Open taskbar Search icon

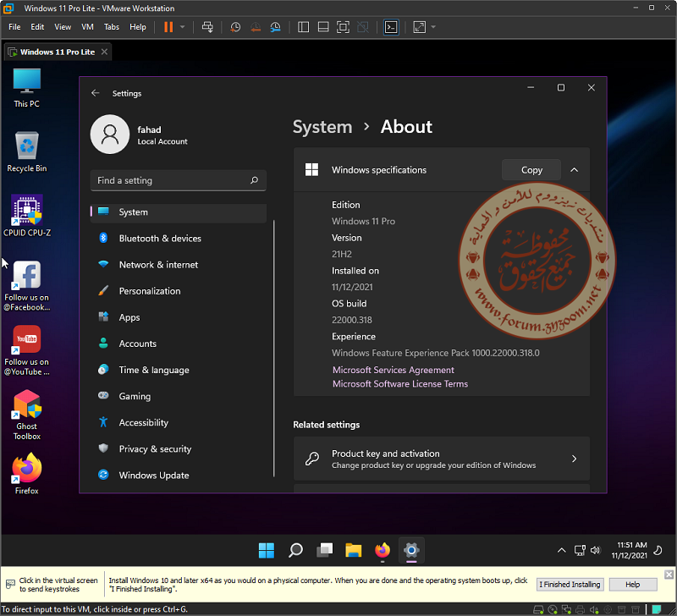[x=295, y=550]
